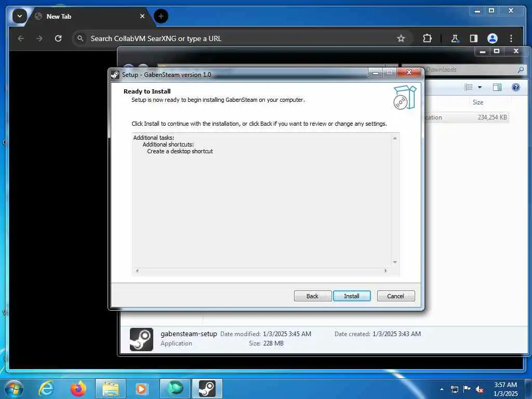The width and height of the screenshot is (532, 399).
Task: Minimize the GabenSteam setup window
Action: (375, 72)
